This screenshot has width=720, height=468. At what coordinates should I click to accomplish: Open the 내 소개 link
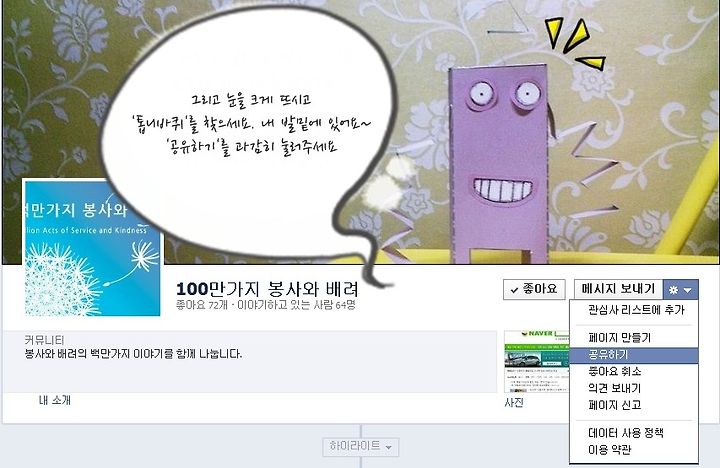tap(55, 400)
